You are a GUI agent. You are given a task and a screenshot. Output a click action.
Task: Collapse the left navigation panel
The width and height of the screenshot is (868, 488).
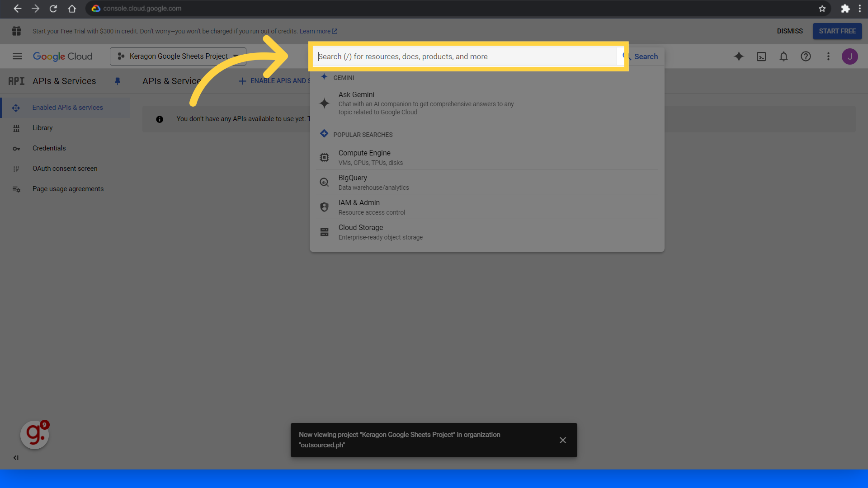(16, 458)
